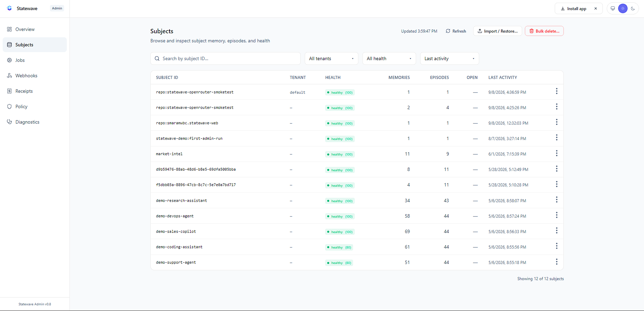This screenshot has width=644, height=311.
Task: Open the Webhooks section
Action: [x=35, y=76]
